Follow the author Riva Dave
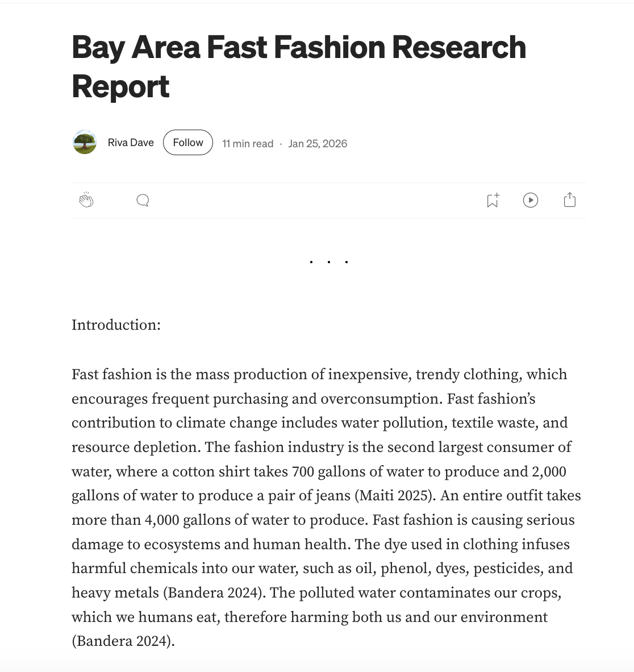The height and width of the screenshot is (672, 634). 188,143
